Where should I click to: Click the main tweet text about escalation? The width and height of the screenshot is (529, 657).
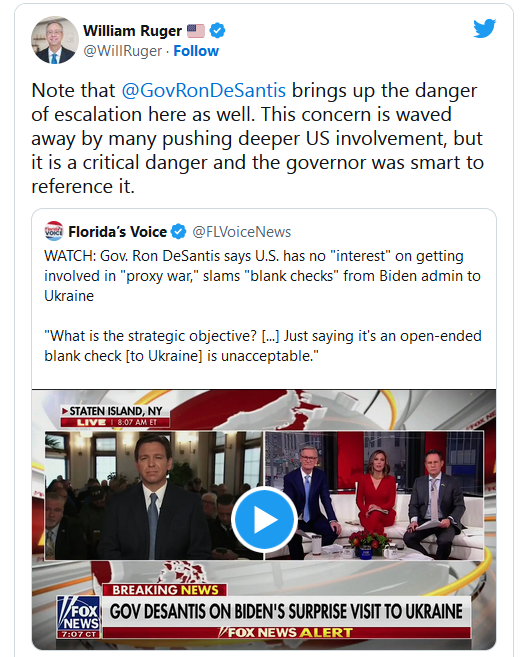coord(257,138)
